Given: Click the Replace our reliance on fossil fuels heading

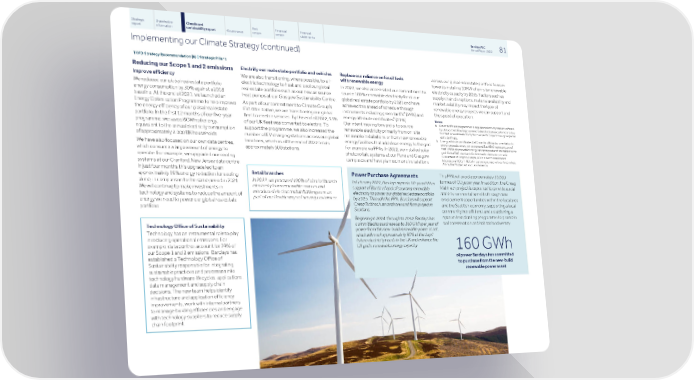Looking at the screenshot, I should pyautogui.click(x=371, y=79).
